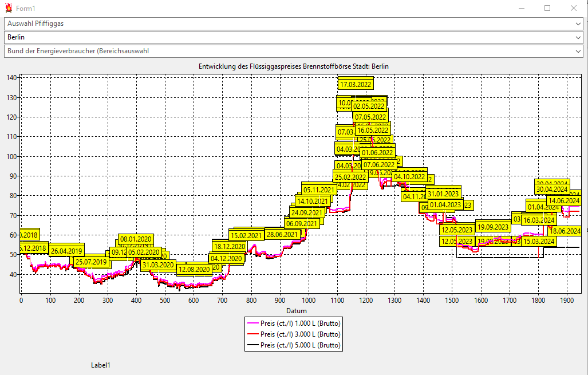The height and width of the screenshot is (375, 588).
Task: Open the 'Auswahl Pfiffiggas' dropdown
Action: click(x=294, y=23)
